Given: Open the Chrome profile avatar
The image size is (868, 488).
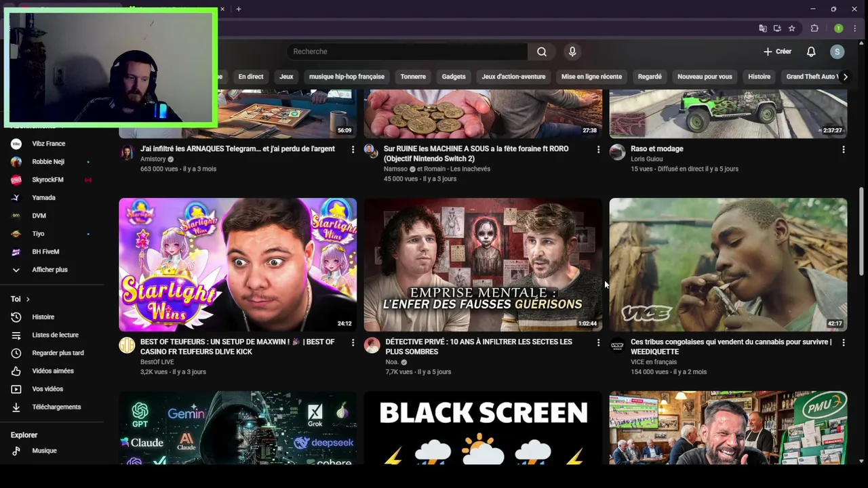Looking at the screenshot, I should click(x=839, y=28).
